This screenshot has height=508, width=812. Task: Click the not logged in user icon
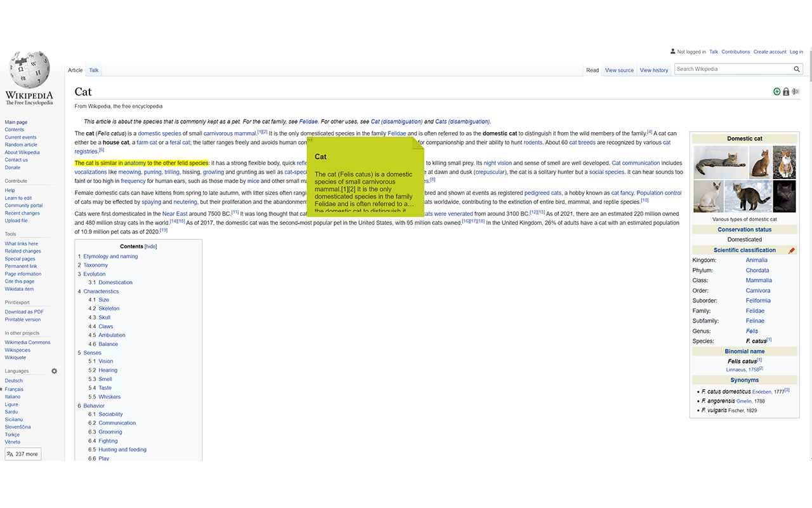pyautogui.click(x=673, y=51)
